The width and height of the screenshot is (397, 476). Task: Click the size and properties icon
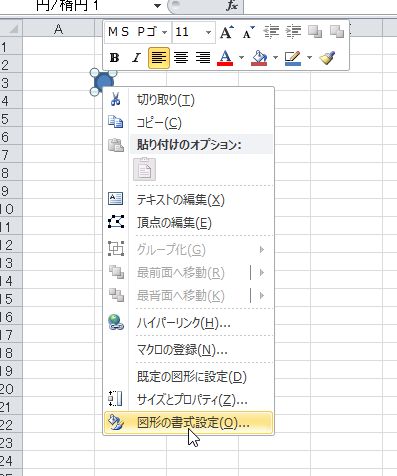[115, 399]
